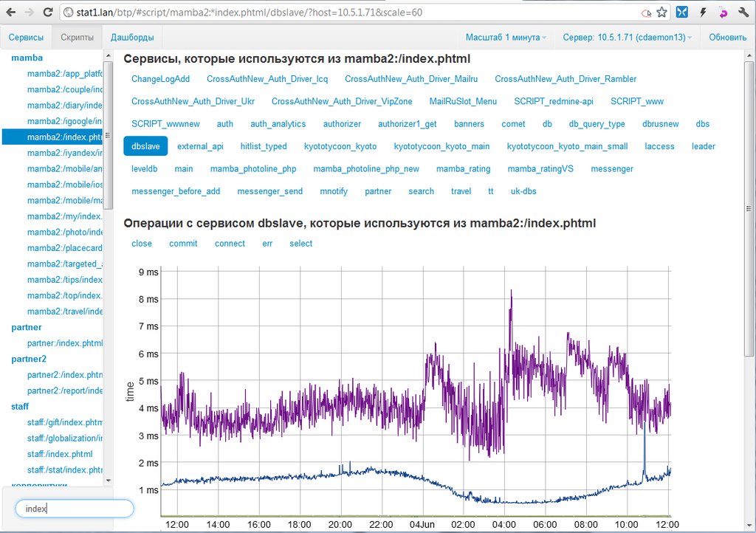This screenshot has height=533, width=756.
Task: Click sidebar scrollbar up arrow
Action: 108,56
